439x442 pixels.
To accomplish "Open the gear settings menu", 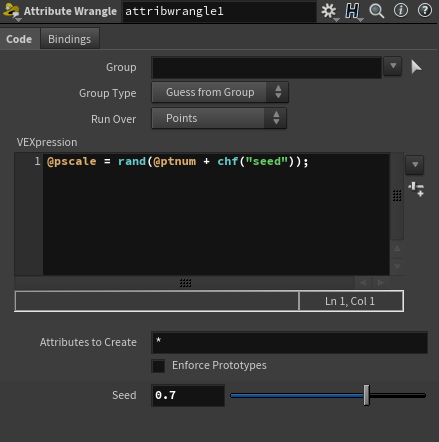I will (329, 11).
